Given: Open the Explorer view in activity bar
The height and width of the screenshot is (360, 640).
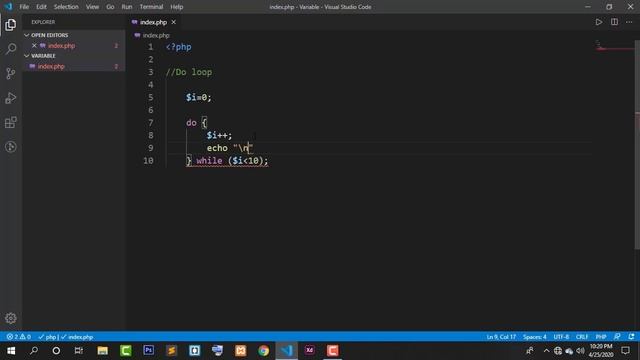Looking at the screenshot, I should pos(11,25).
